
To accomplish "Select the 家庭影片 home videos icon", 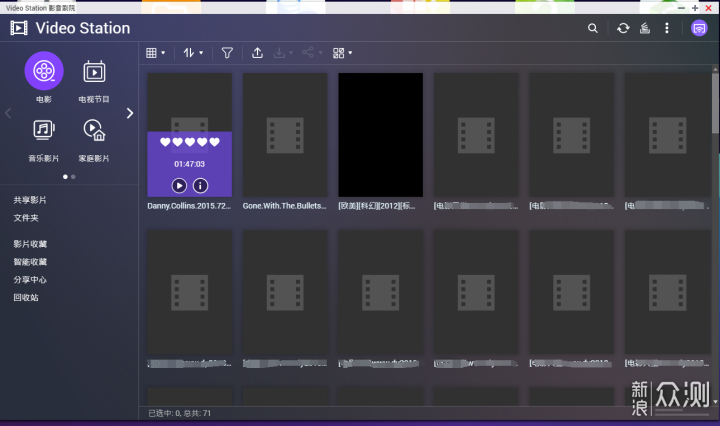I will [94, 130].
